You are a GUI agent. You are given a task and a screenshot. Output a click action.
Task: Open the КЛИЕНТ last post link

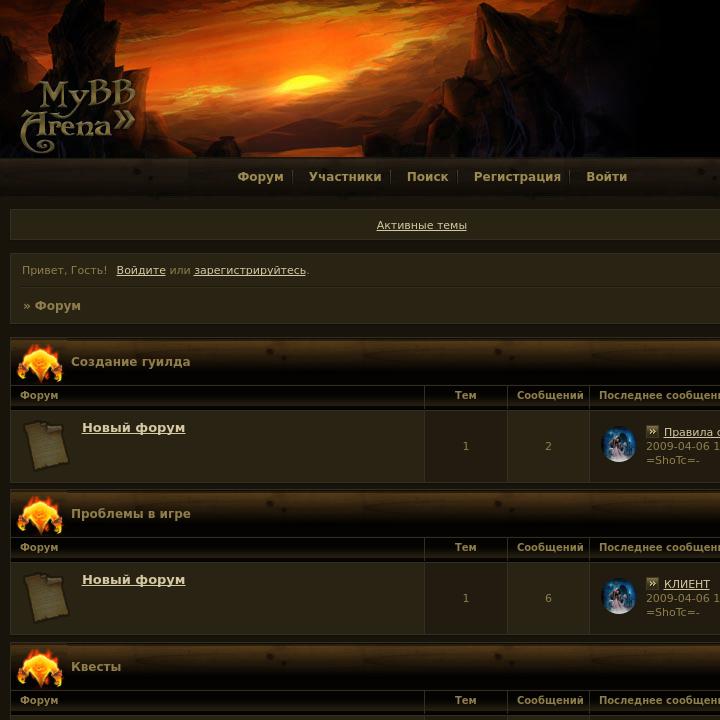(x=686, y=584)
